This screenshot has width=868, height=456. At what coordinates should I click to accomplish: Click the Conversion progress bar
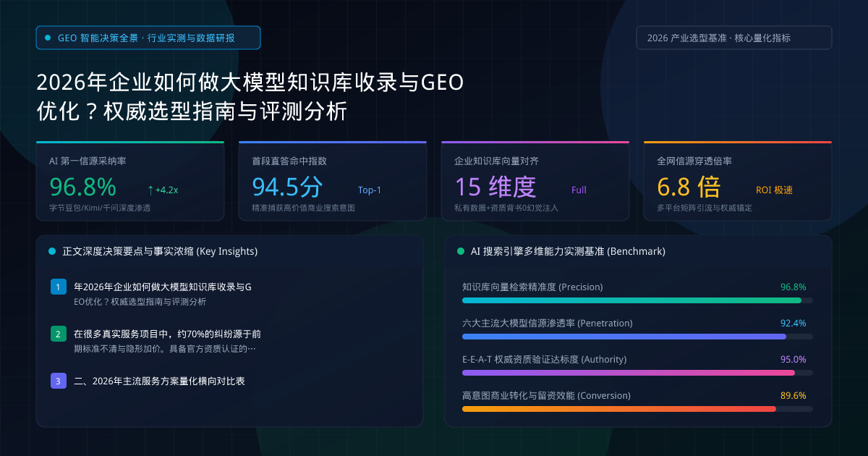click(637, 409)
